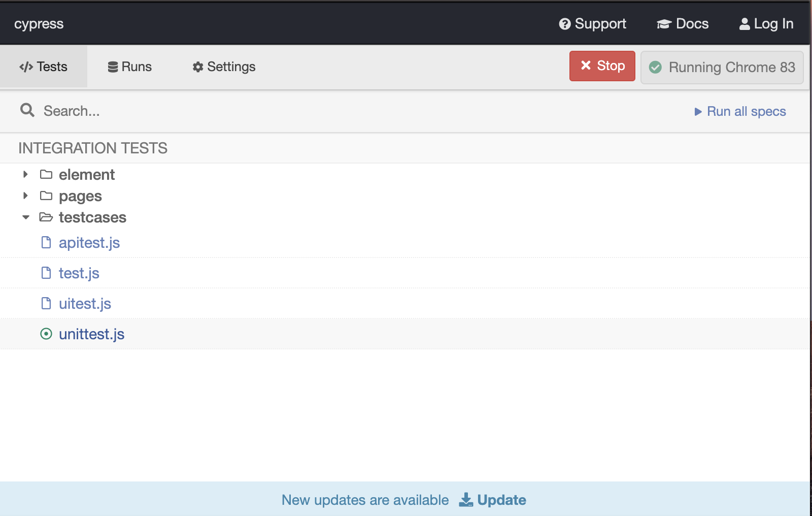Click Log In
812x516 pixels.
[766, 24]
